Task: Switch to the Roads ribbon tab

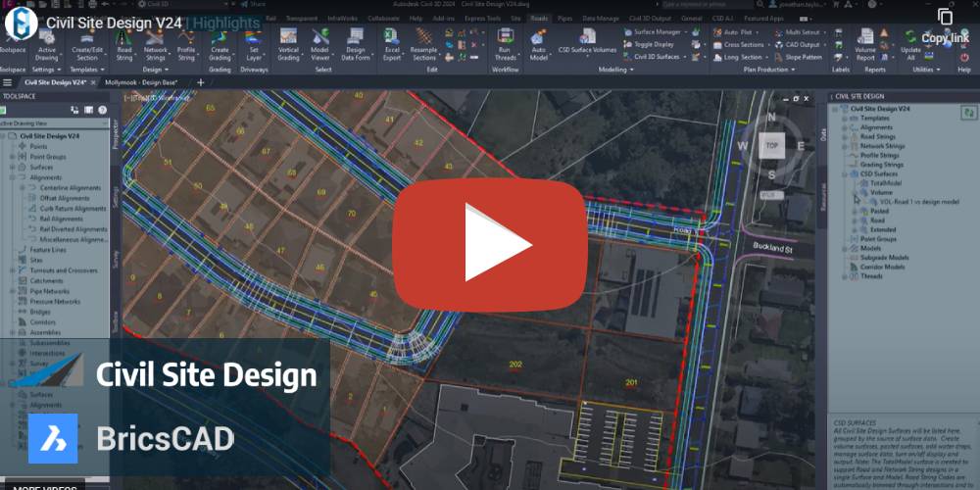Action: 539,18
